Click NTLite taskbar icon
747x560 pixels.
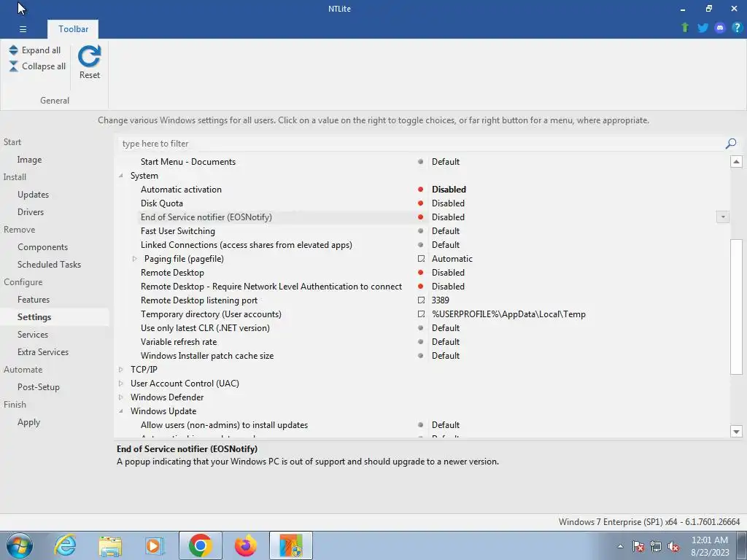click(x=291, y=545)
